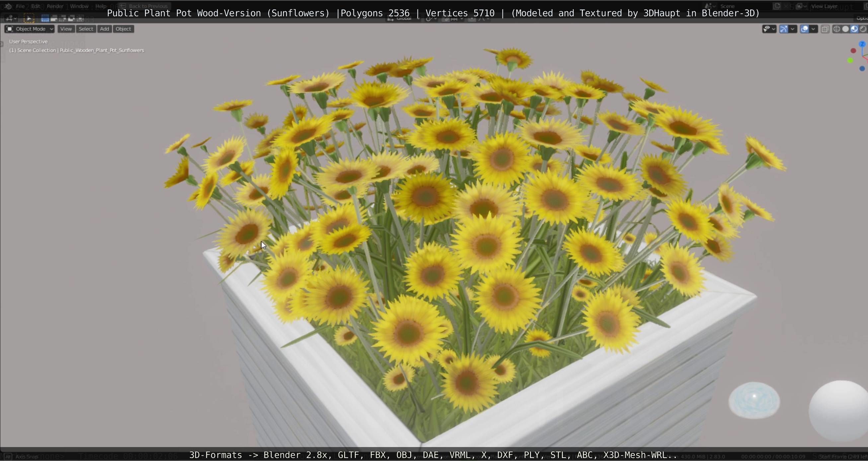868x461 pixels.
Task: Expand the left toolbar arrow
Action: [2, 44]
